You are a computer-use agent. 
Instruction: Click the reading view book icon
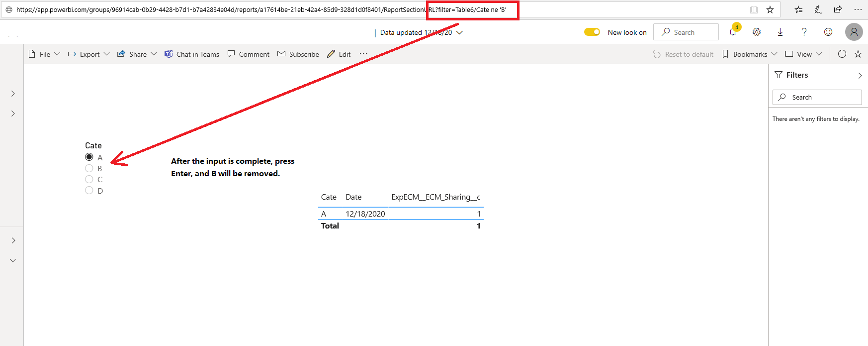pyautogui.click(x=754, y=9)
